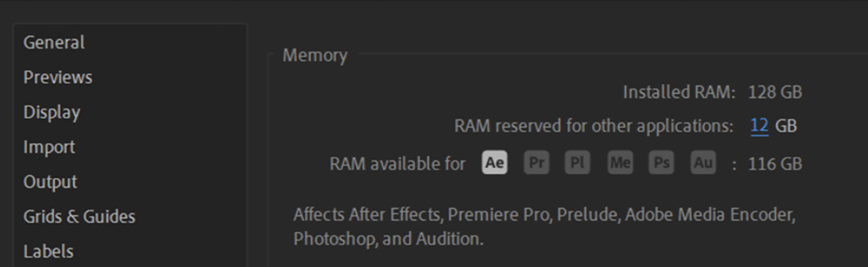This screenshot has width=868, height=267.
Task: Click the Installed RAM 128 GB value
Action: click(x=775, y=92)
